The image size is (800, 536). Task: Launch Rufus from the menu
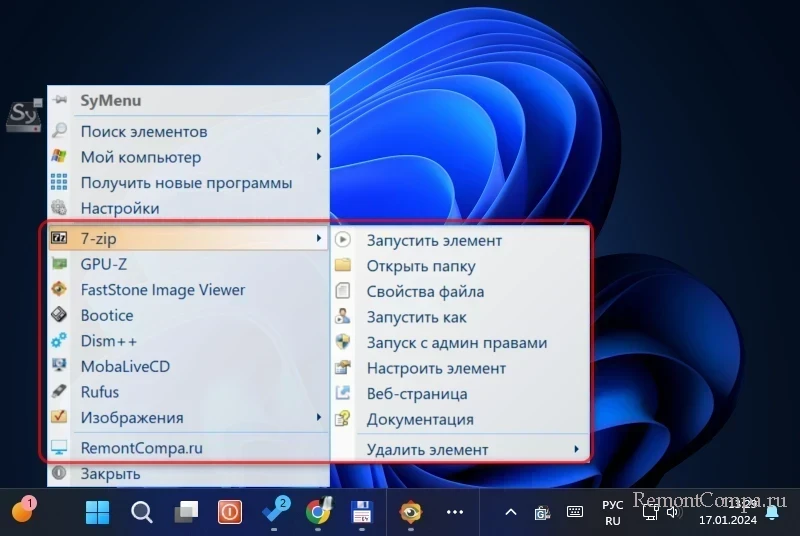click(x=99, y=392)
